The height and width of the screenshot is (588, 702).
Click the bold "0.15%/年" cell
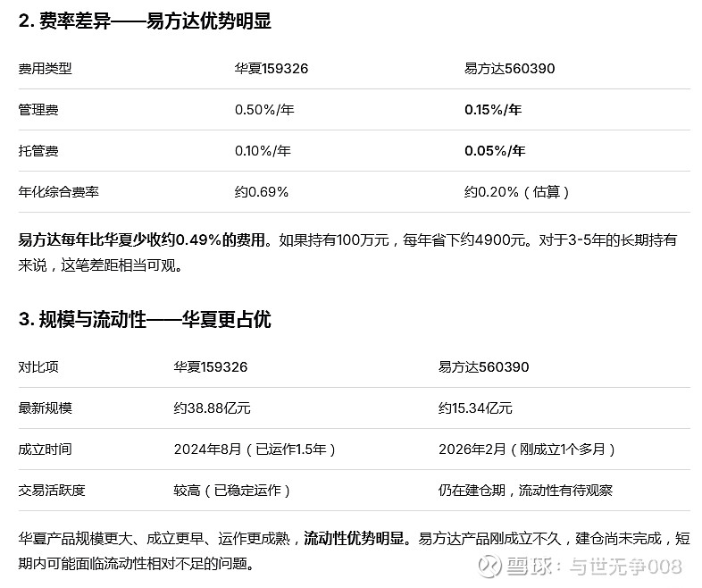493,110
